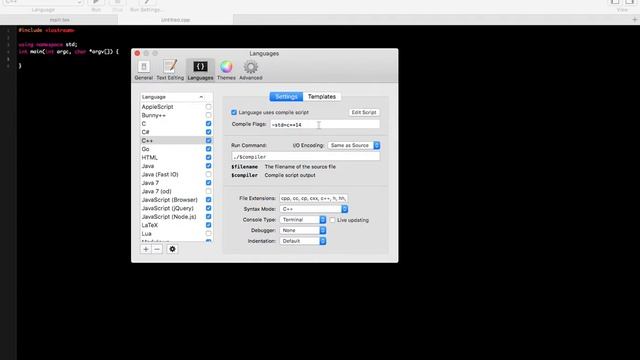Image resolution: width=640 pixels, height=360 pixels.
Task: Switch to the Templates tab
Action: tap(322, 97)
